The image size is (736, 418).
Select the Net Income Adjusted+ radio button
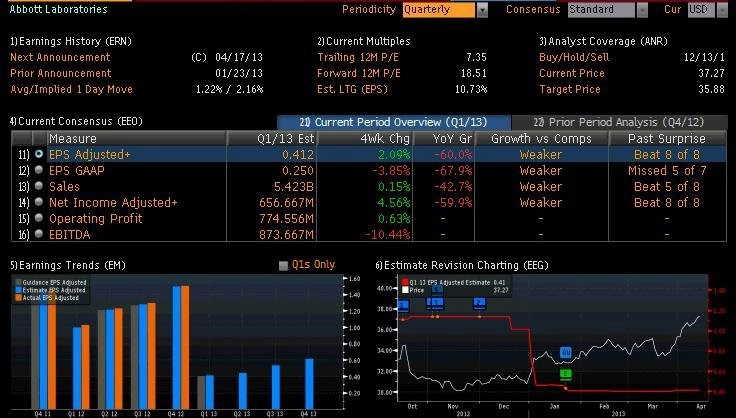point(39,202)
